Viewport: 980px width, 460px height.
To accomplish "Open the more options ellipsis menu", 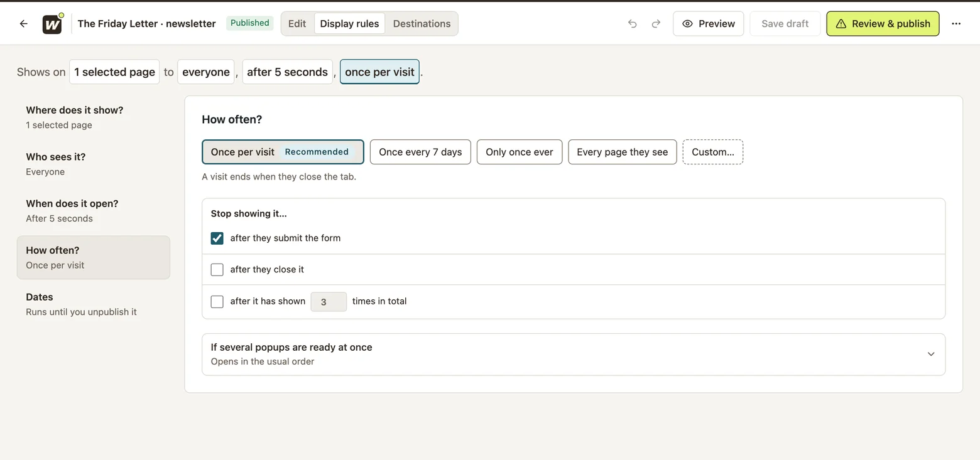I will click(x=956, y=24).
